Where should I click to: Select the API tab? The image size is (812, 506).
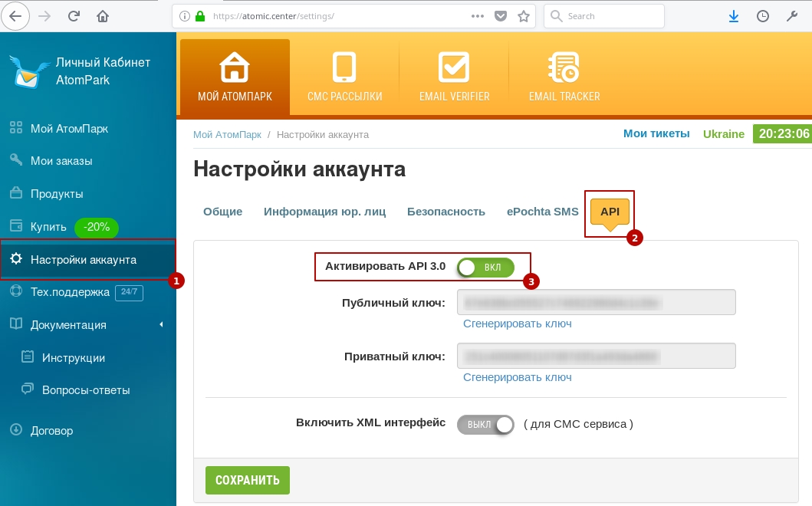tap(610, 212)
